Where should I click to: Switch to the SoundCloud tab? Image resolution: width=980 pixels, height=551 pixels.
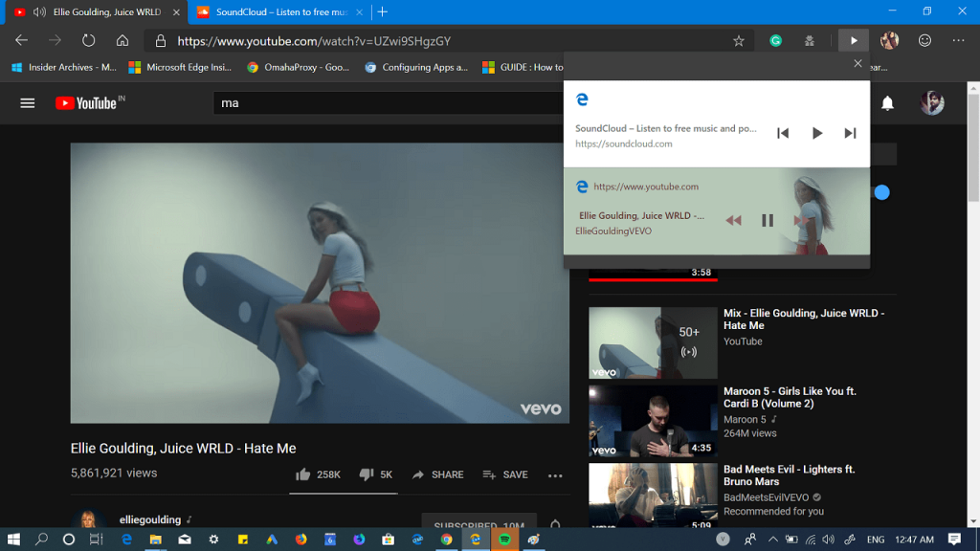[280, 11]
